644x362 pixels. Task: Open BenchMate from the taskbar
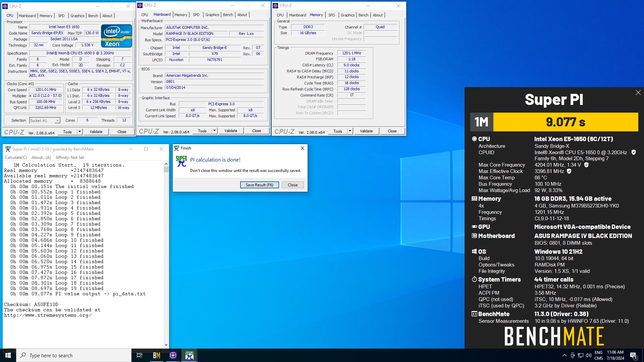[x=157, y=355]
